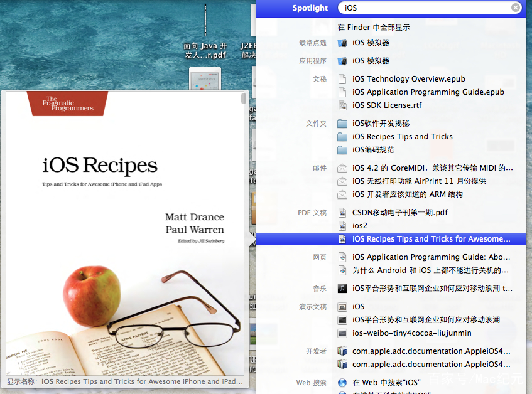Open iOS SDK License.rtf file icon
This screenshot has width=532, height=394.
pos(342,105)
